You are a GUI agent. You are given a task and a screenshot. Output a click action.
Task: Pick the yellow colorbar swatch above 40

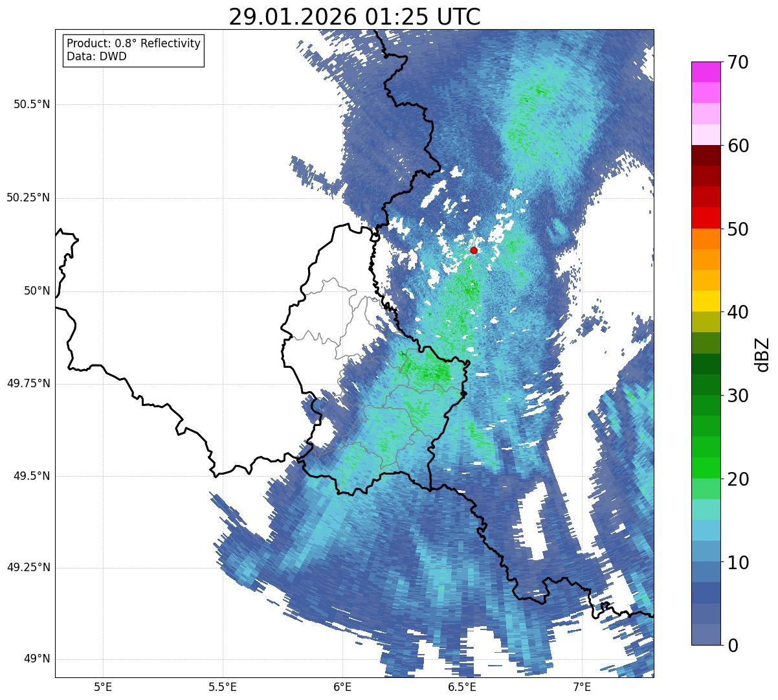coord(706,302)
